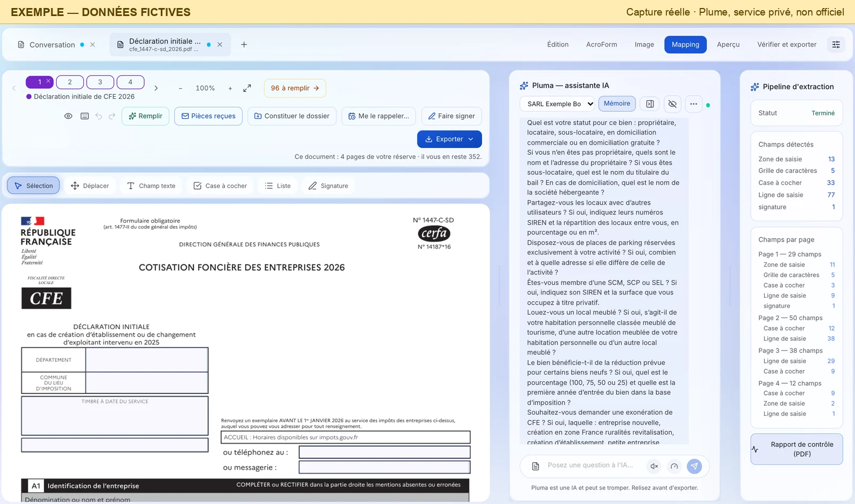Send message with paper plane icon
The width and height of the screenshot is (855, 504).
point(694,466)
